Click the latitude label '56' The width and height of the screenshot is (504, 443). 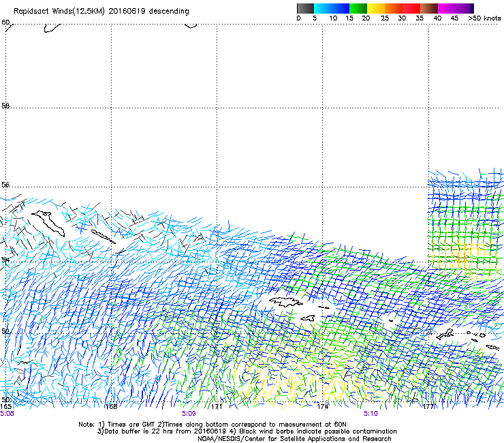point(5,185)
